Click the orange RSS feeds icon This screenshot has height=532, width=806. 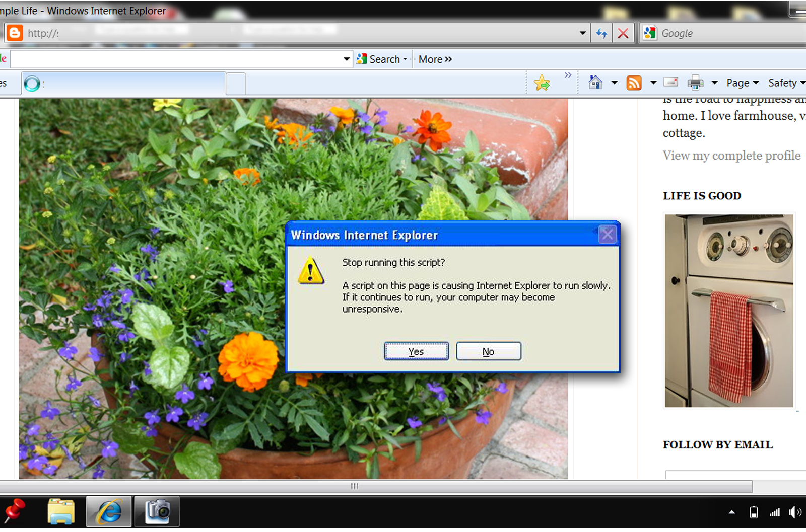[634, 83]
